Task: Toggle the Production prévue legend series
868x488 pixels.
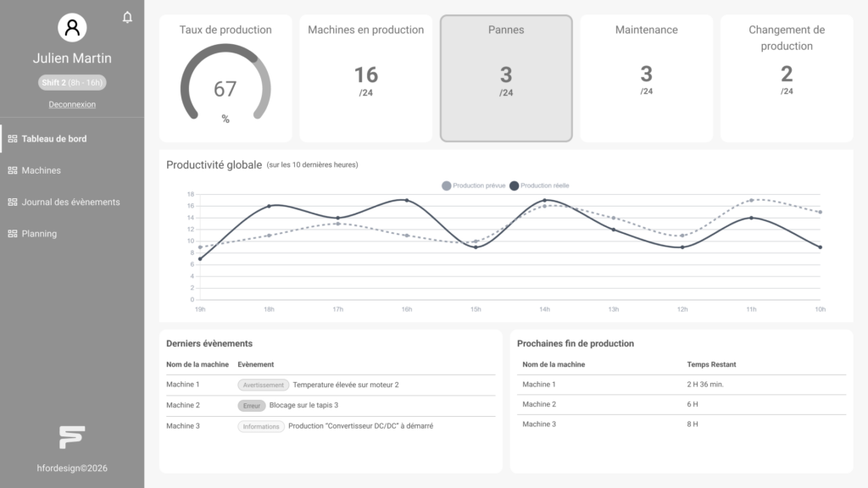Action: (x=473, y=186)
